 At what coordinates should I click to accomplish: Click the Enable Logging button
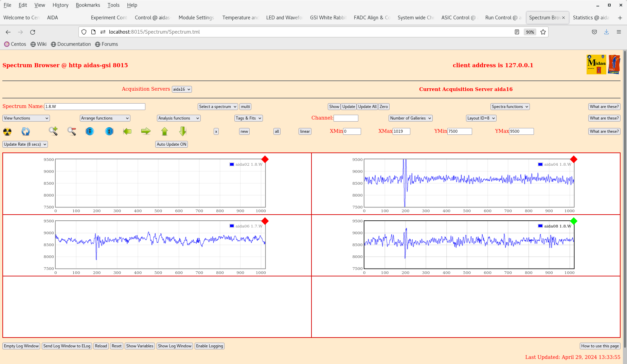(x=210, y=346)
